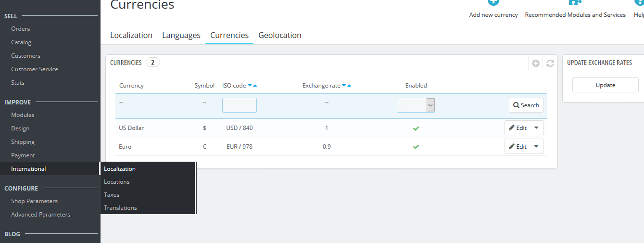This screenshot has width=644, height=243.
Task: Sort ISO code column descending
Action: (x=250, y=86)
